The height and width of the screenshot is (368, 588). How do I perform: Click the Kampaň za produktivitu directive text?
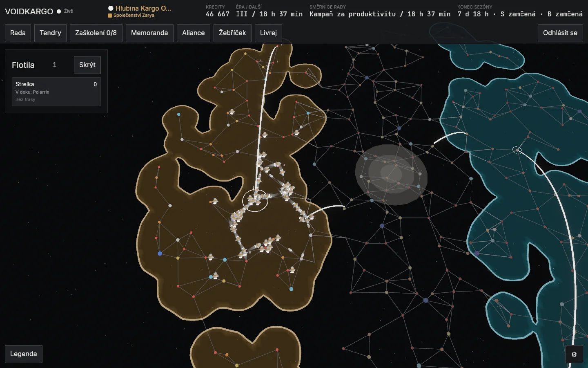(380, 14)
